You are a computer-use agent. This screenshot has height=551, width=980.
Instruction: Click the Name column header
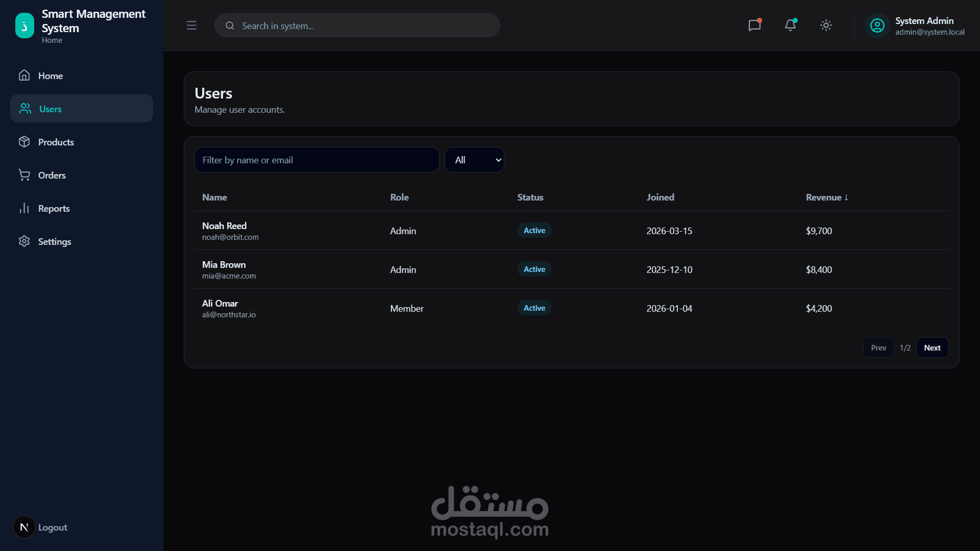click(214, 197)
